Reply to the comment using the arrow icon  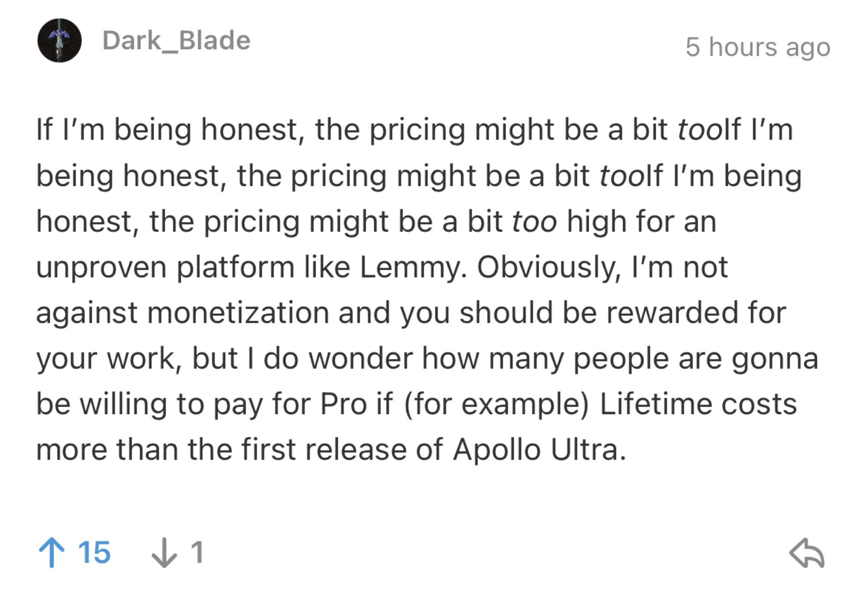807,553
